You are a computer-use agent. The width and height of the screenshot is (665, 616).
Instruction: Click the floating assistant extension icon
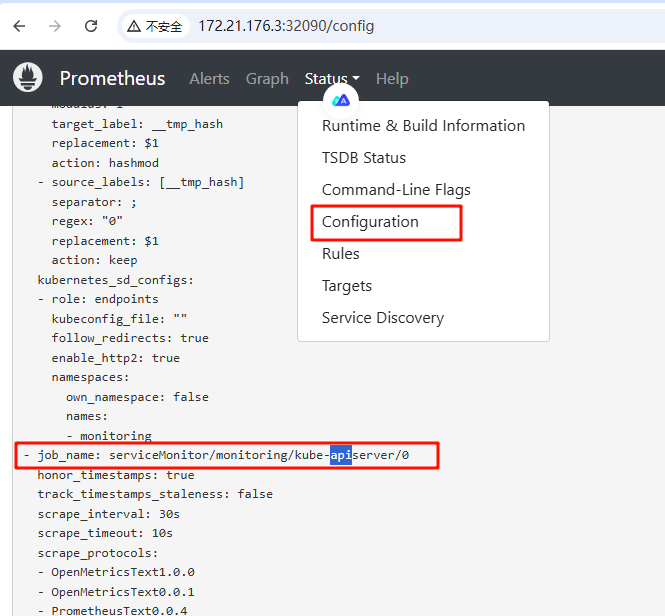tap(341, 101)
